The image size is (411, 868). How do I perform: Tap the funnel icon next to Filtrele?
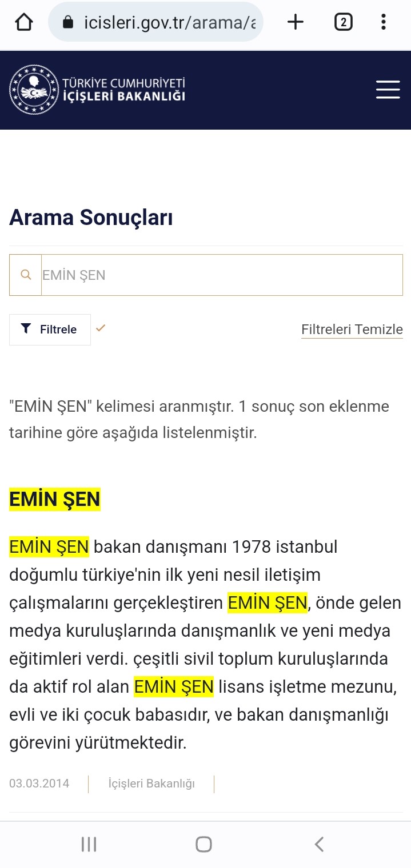(x=26, y=328)
